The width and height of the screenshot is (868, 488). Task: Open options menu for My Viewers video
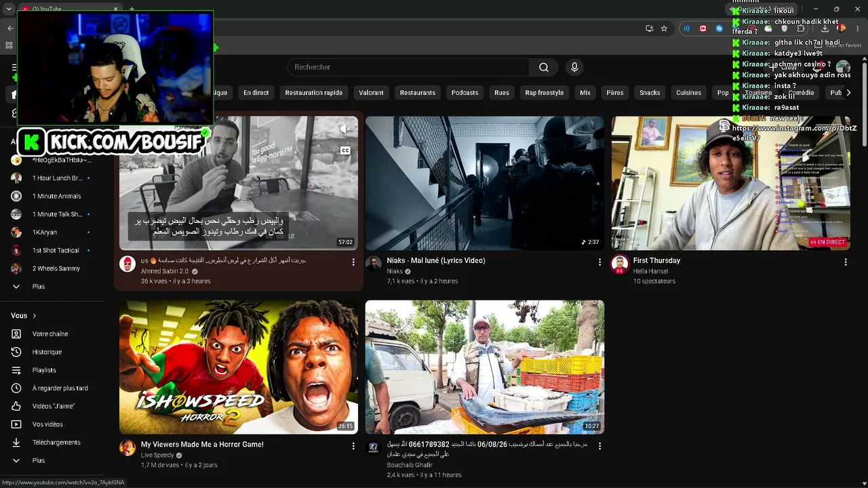(x=353, y=446)
